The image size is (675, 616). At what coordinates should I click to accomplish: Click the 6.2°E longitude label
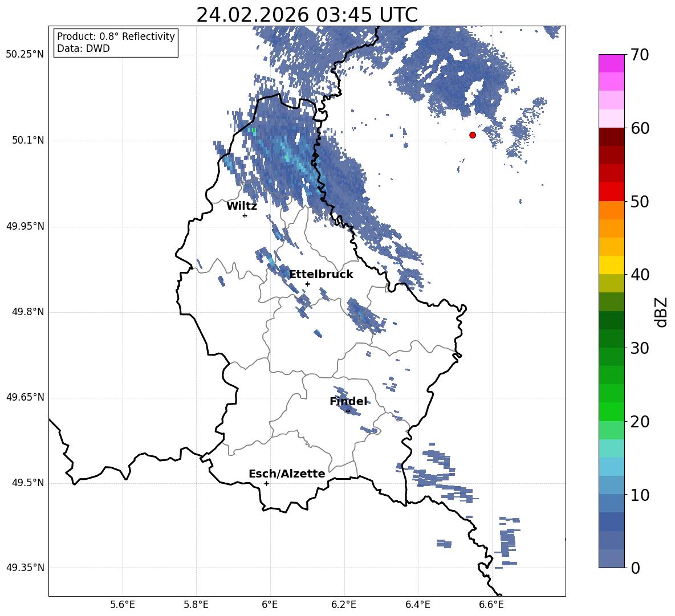(344, 605)
